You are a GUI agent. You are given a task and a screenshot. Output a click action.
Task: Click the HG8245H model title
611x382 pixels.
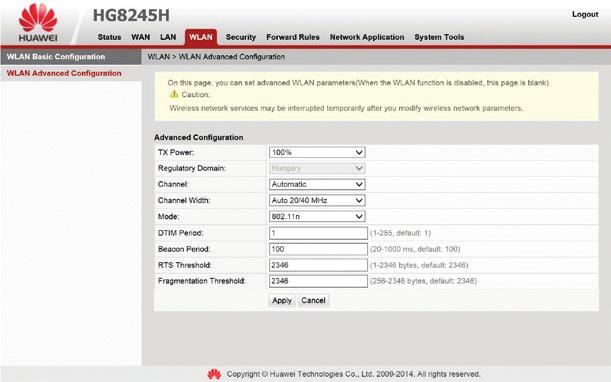131,16
